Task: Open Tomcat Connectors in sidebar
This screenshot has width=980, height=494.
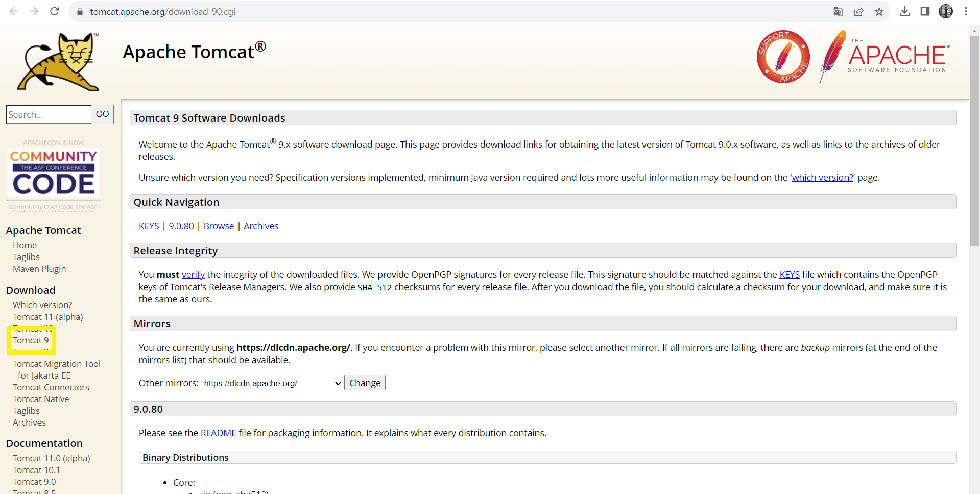Action: click(51, 387)
